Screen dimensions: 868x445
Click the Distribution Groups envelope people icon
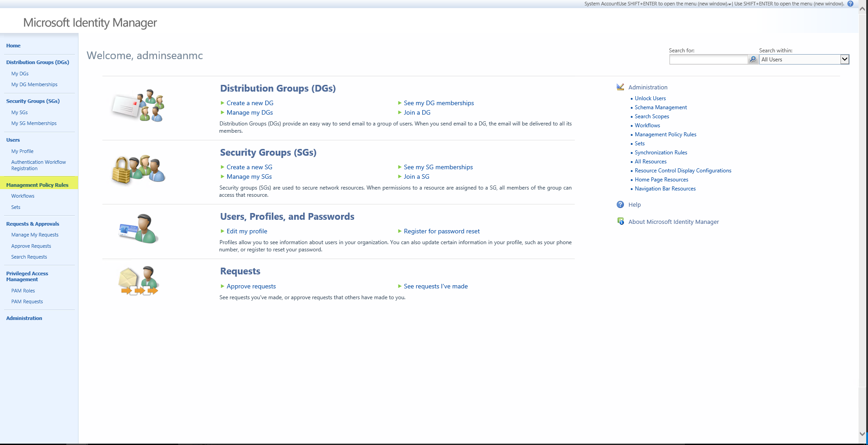coord(138,106)
